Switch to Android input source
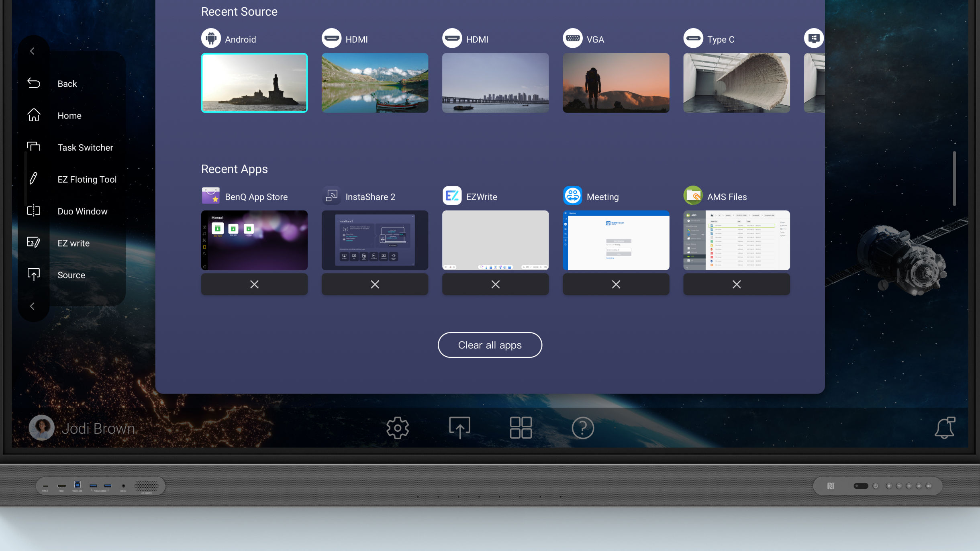 pyautogui.click(x=254, y=83)
